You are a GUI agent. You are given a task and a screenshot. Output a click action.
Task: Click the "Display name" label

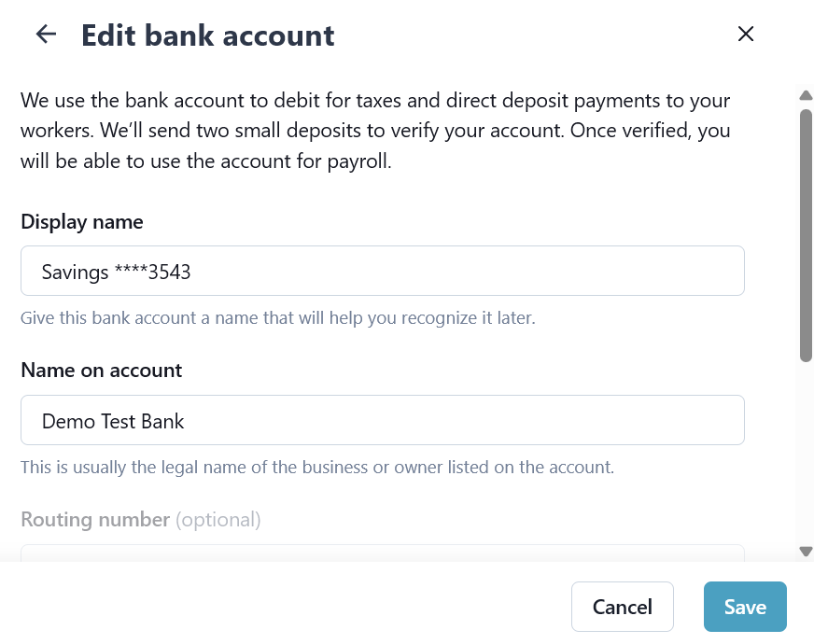82,222
